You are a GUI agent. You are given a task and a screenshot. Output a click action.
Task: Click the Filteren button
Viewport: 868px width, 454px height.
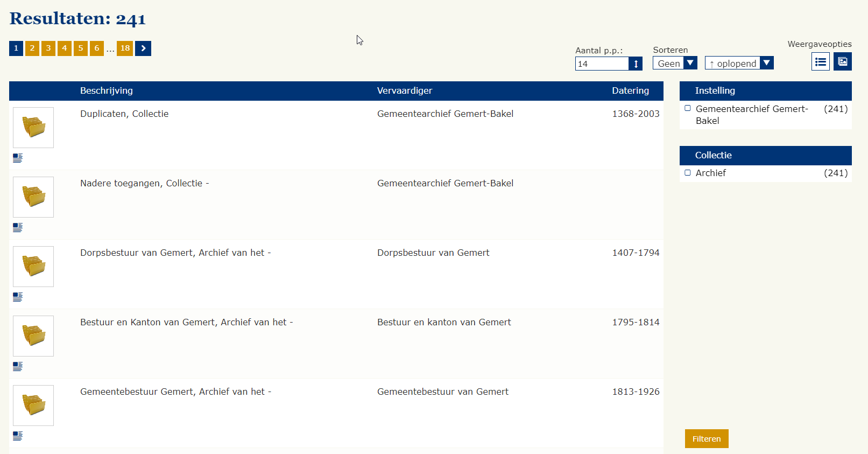click(x=707, y=439)
